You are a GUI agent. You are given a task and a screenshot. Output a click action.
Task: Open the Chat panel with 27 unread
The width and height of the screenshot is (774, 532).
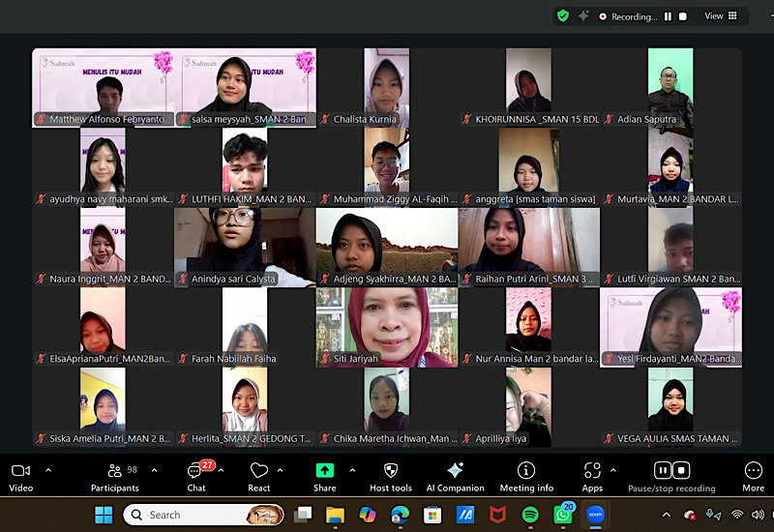(196, 478)
